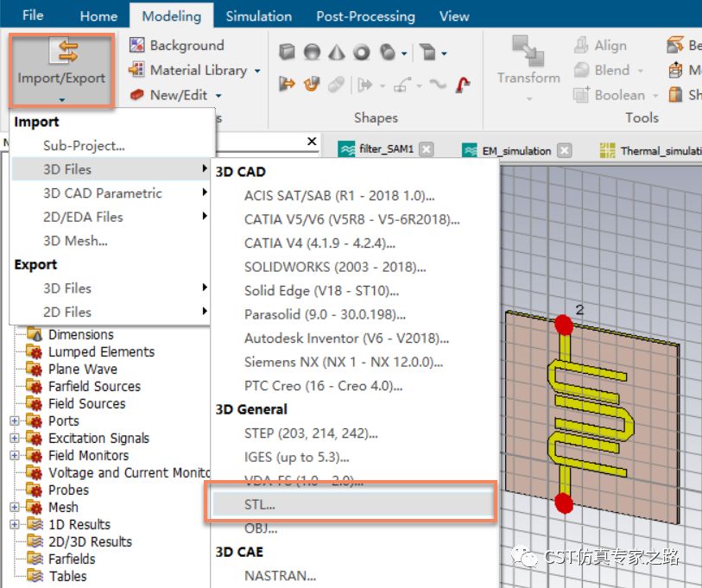The width and height of the screenshot is (702, 588).
Task: Switch to the View ribbon tab
Action: (x=454, y=16)
